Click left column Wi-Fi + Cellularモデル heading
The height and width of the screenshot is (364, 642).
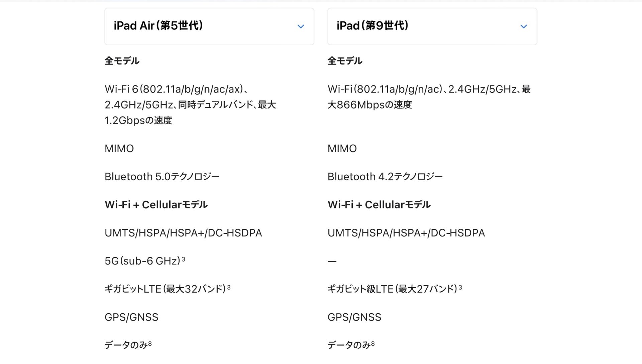point(156,204)
